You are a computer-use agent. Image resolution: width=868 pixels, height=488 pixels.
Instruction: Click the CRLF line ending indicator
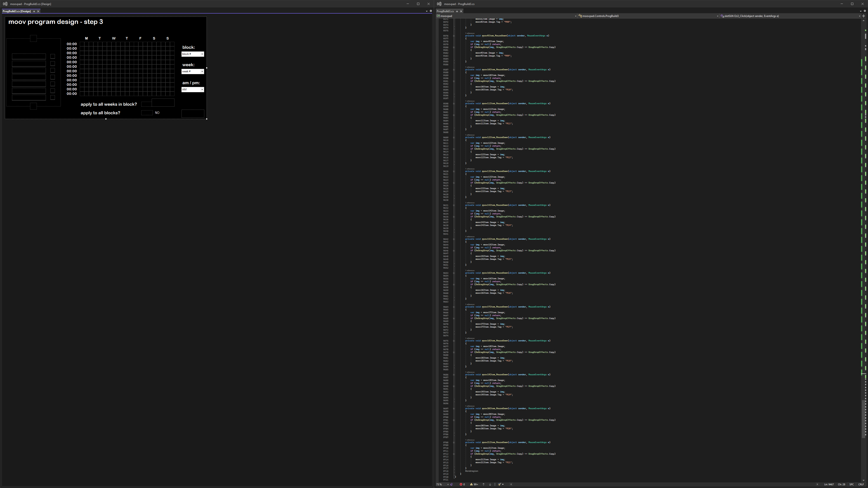861,484
